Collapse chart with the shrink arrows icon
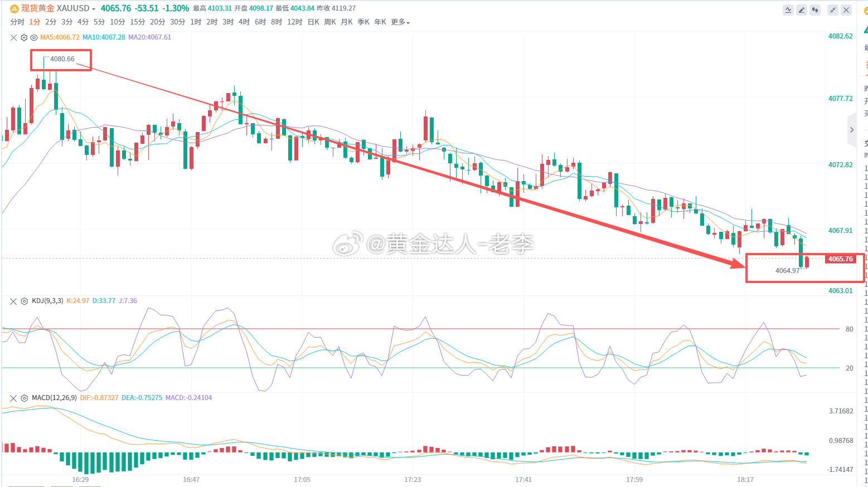The image size is (868, 487). 833,10
